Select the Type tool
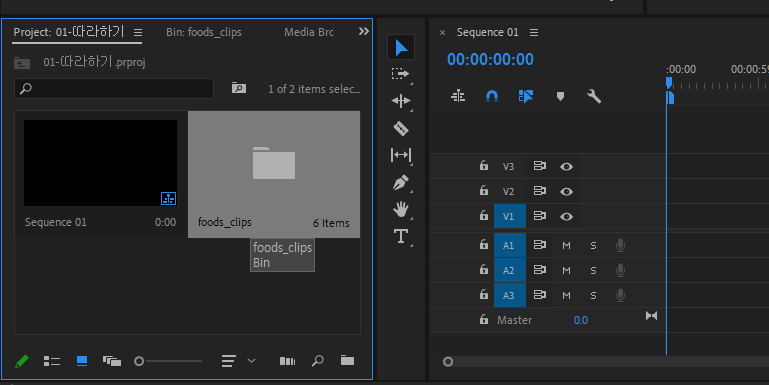769x385 pixels. (x=401, y=236)
